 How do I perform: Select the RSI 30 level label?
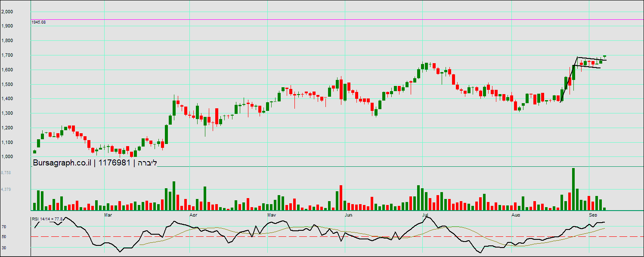pos(3,248)
